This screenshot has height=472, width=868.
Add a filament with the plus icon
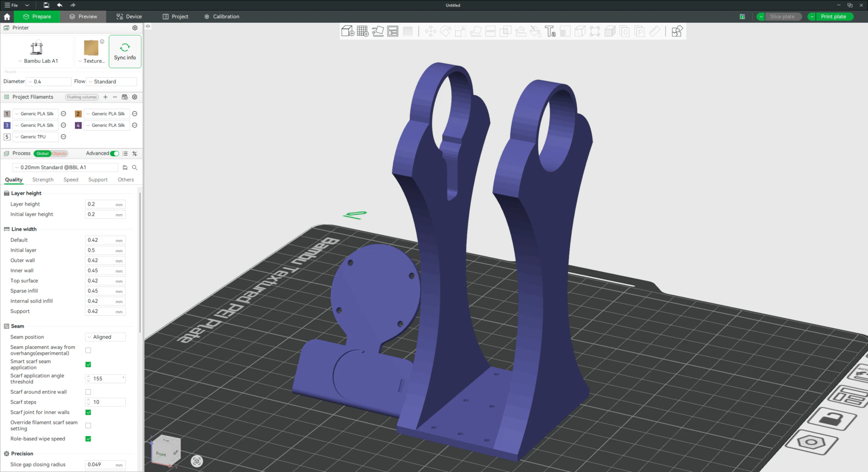click(x=105, y=97)
